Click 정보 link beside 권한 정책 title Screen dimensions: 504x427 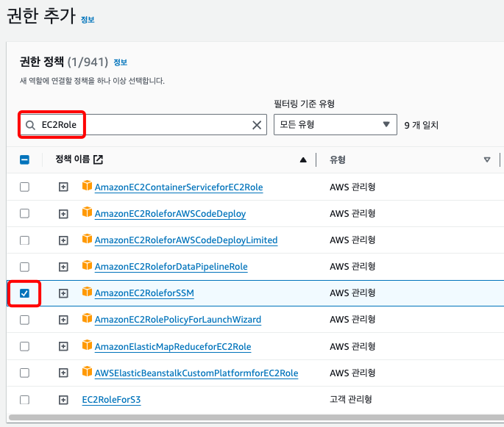(121, 62)
